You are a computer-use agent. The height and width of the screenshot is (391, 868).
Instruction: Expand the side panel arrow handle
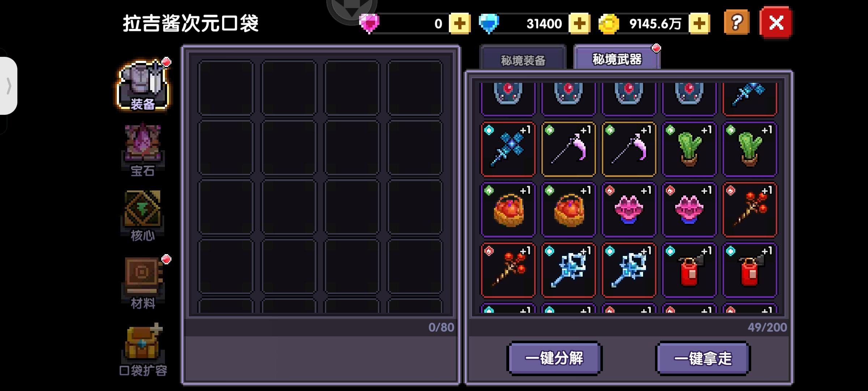(8, 86)
